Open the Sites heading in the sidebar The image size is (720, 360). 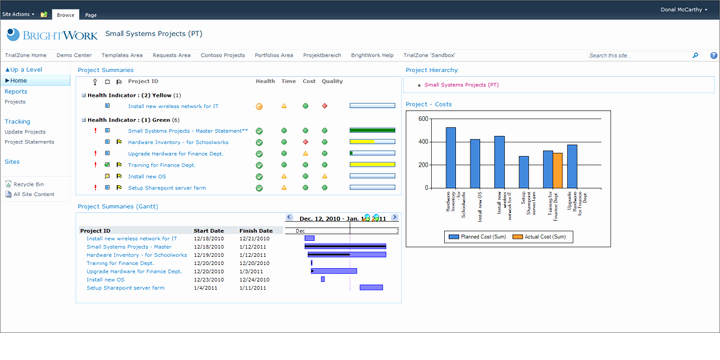point(12,162)
